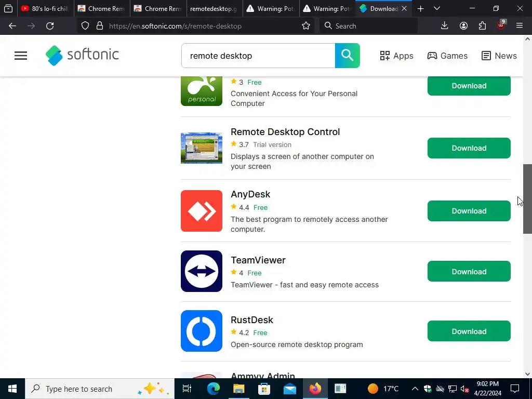Open the Mail app from the taskbar
Viewport: 532px width, 399px height.
tap(290, 389)
